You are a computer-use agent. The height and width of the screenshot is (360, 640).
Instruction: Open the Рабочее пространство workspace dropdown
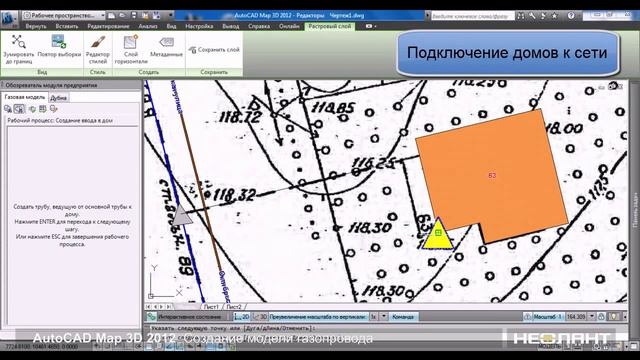coord(63,16)
